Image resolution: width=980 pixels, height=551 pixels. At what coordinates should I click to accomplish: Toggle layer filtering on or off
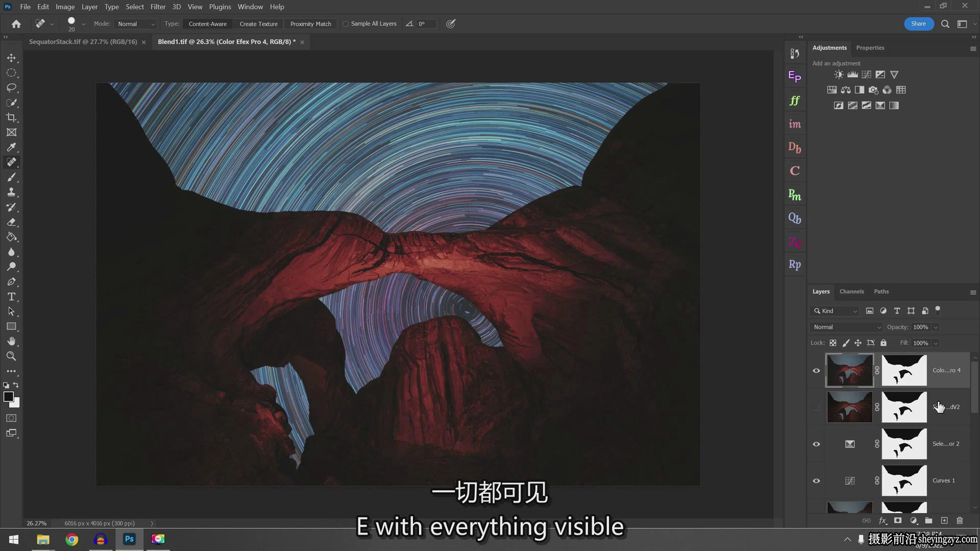click(938, 310)
